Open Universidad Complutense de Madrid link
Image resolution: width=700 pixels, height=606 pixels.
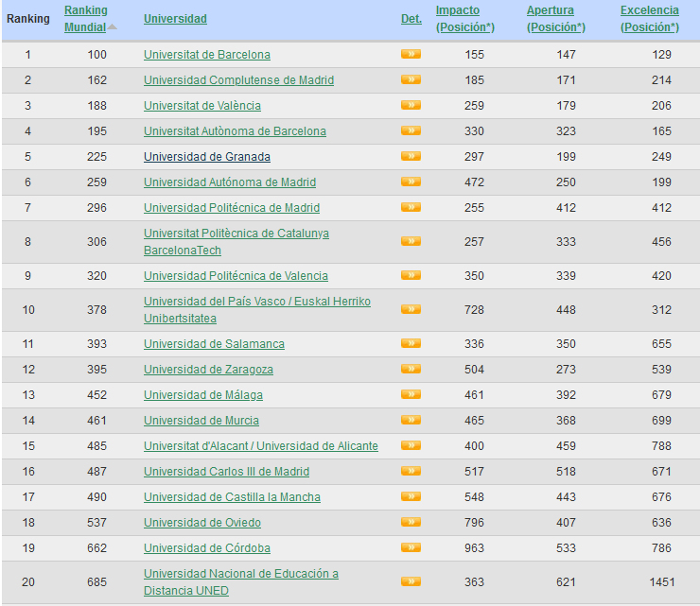(x=238, y=79)
